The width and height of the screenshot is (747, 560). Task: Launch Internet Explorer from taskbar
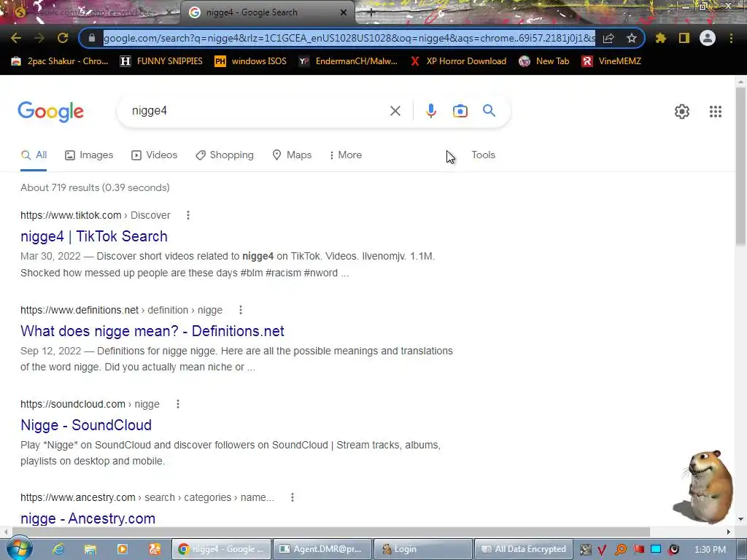58,549
